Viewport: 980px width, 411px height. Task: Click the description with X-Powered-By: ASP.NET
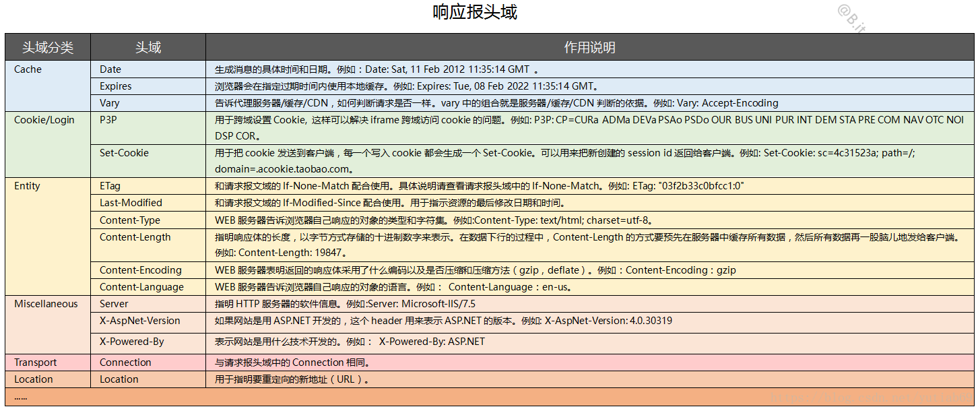click(x=589, y=344)
